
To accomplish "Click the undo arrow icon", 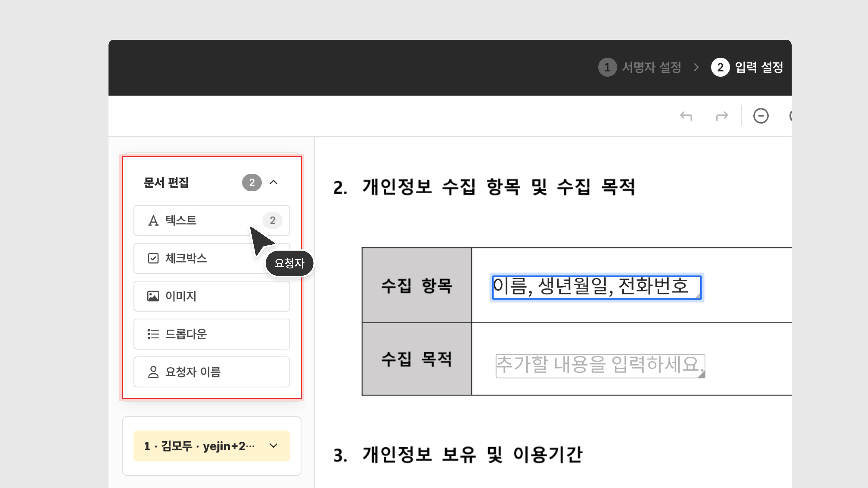I will pos(686,116).
